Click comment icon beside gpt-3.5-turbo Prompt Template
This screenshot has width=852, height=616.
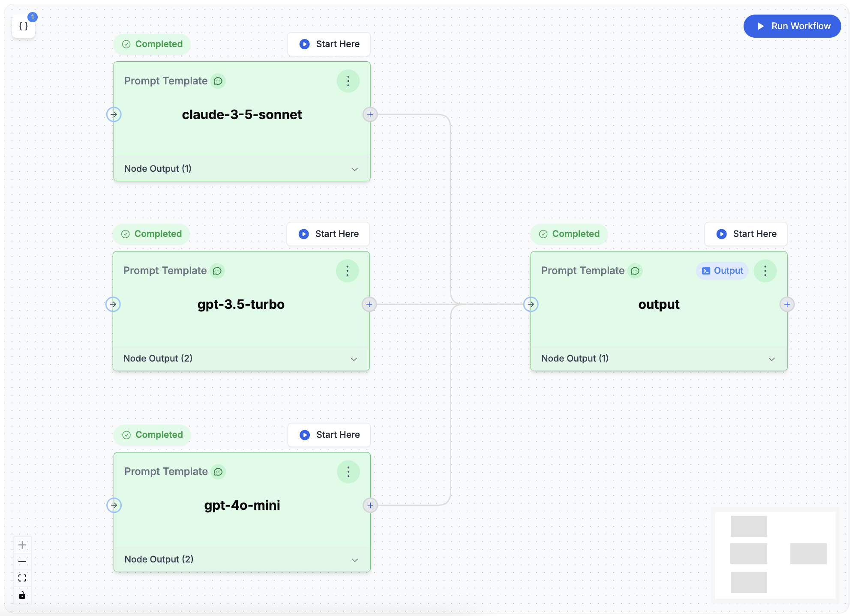(x=217, y=271)
